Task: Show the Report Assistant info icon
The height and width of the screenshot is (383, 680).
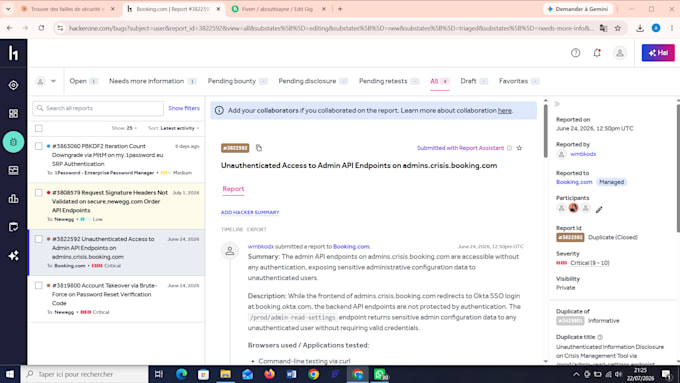Action: (510, 148)
